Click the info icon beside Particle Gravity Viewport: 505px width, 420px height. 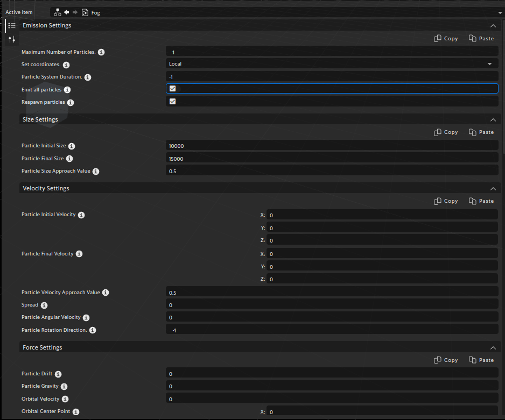pyautogui.click(x=64, y=386)
